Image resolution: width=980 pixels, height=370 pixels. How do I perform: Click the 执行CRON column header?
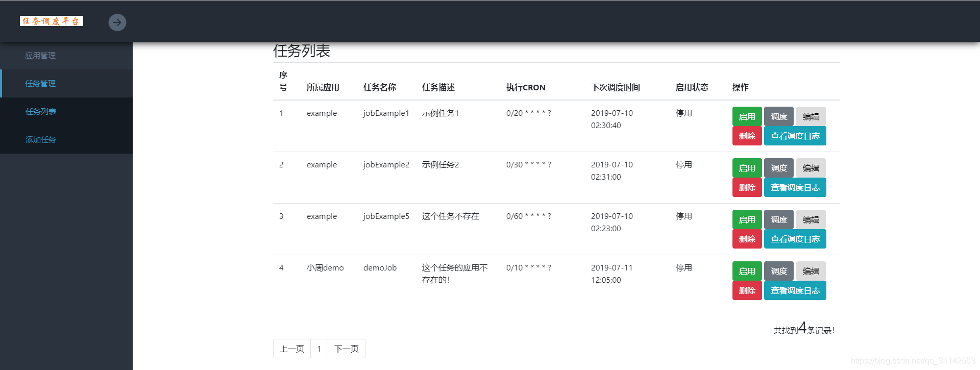pyautogui.click(x=526, y=87)
